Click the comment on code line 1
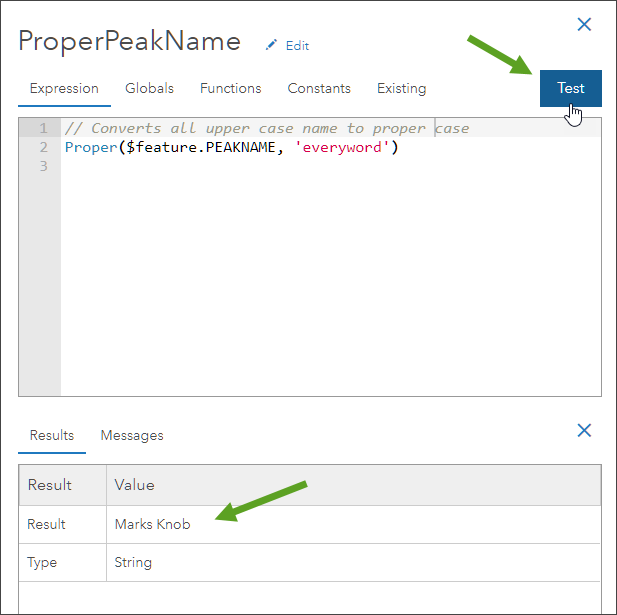This screenshot has height=615, width=617. 267,128
